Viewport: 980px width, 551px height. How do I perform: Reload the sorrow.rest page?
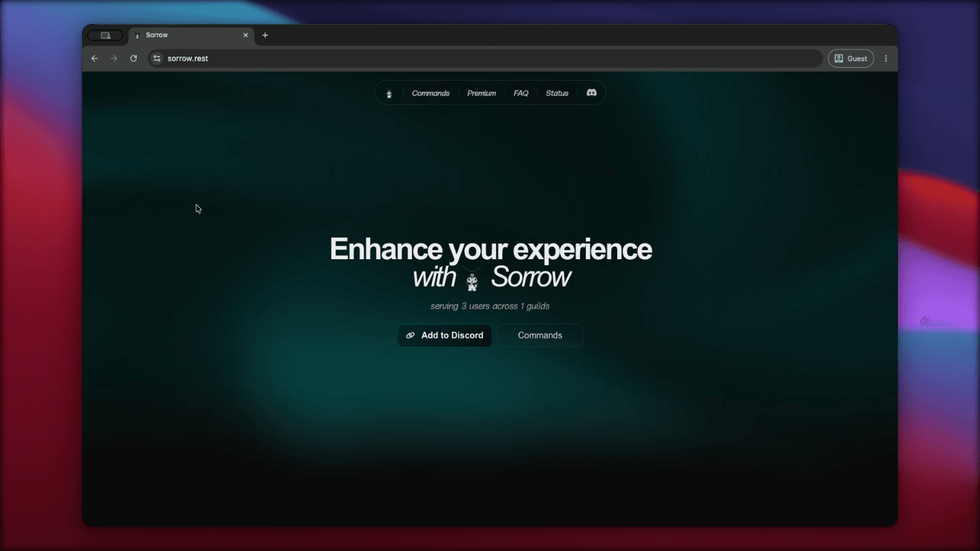pyautogui.click(x=134, y=59)
